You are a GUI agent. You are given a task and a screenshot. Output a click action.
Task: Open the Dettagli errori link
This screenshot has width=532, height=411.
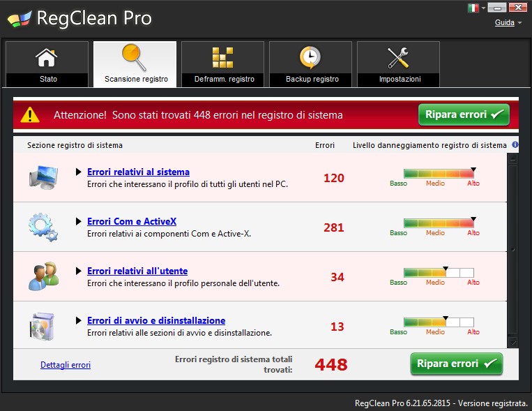[x=66, y=365]
